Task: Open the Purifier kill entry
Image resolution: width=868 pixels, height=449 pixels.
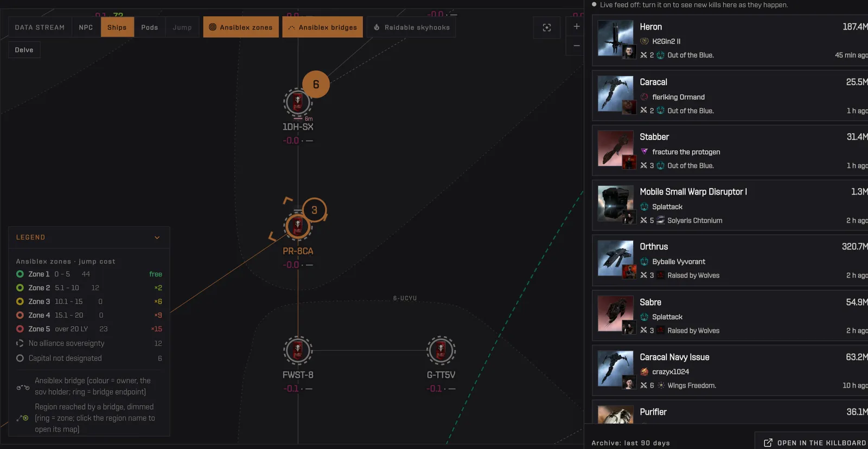Action: (730, 412)
